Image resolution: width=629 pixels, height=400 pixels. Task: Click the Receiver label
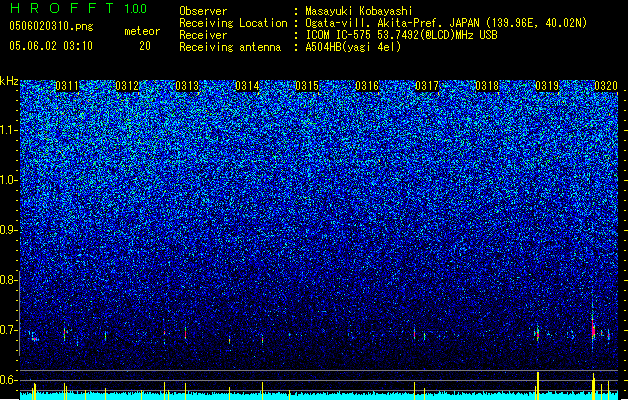click(203, 35)
